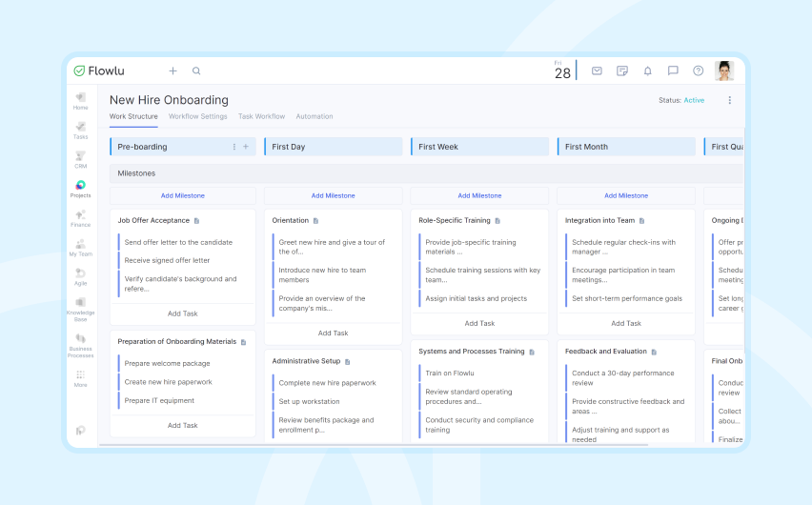Click Add Milestone under First Day
Viewport: 812px width, 505px height.
(333, 195)
